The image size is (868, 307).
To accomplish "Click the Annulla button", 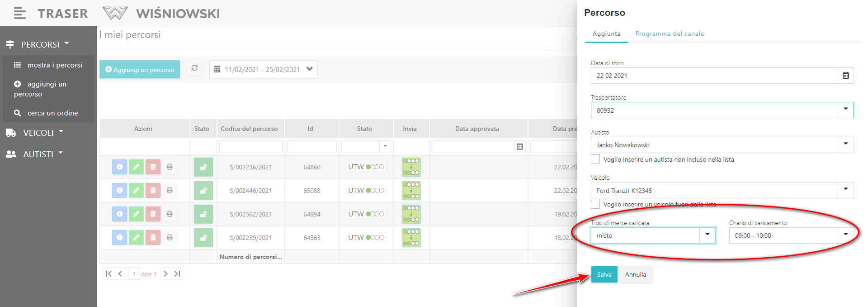I will pos(635,274).
